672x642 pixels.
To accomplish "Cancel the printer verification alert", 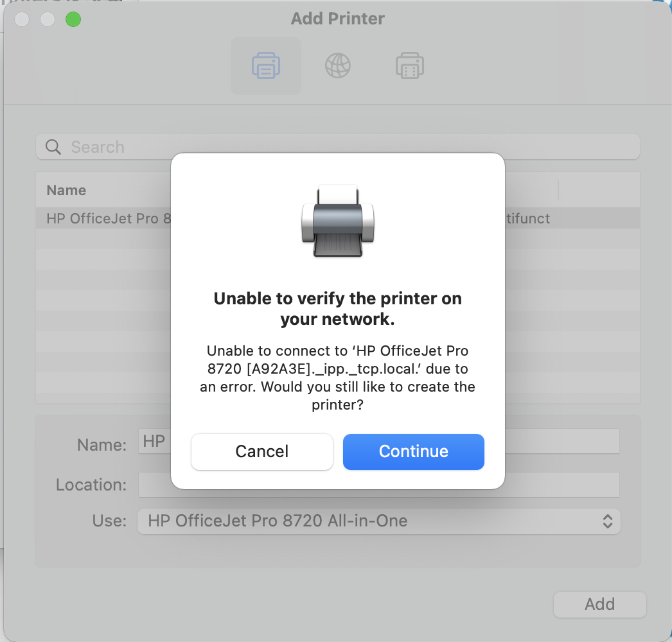I will (261, 451).
